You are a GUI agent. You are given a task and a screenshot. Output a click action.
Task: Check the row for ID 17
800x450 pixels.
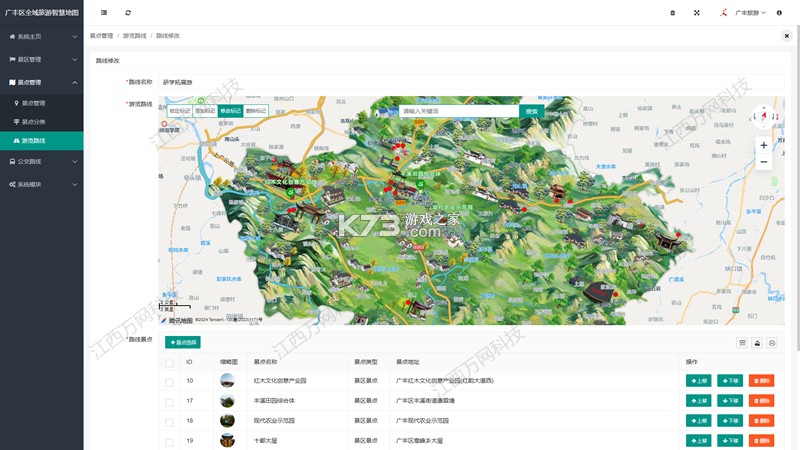(x=169, y=402)
